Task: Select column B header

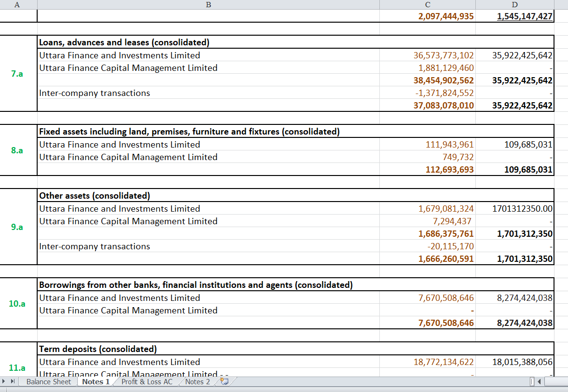Action: tap(208, 4)
